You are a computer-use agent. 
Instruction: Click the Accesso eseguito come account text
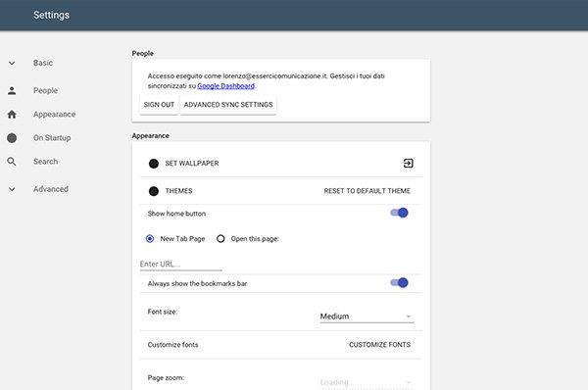point(267,80)
